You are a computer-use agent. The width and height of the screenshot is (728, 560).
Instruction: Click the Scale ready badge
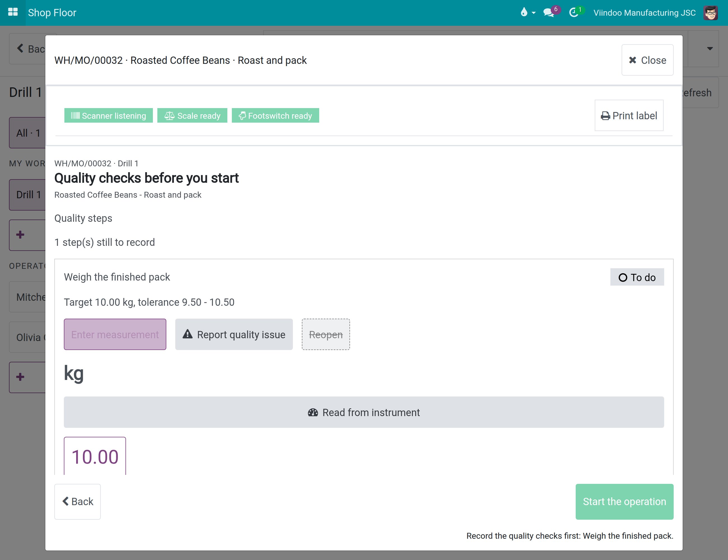coord(192,115)
